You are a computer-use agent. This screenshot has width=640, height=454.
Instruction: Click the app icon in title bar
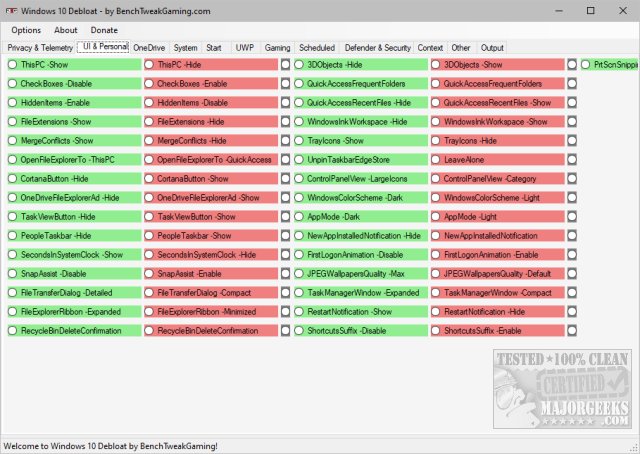(x=11, y=11)
